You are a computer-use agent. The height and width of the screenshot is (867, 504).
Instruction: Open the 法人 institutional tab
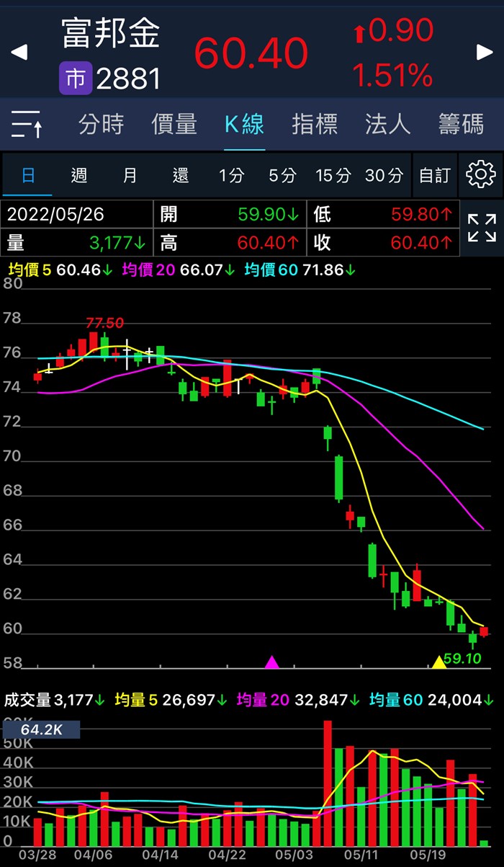click(387, 125)
